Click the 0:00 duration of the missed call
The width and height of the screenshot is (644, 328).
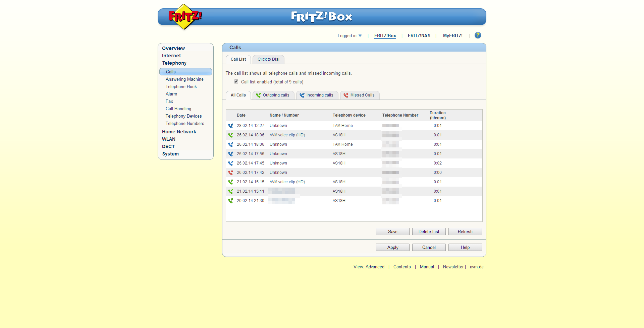click(x=438, y=173)
